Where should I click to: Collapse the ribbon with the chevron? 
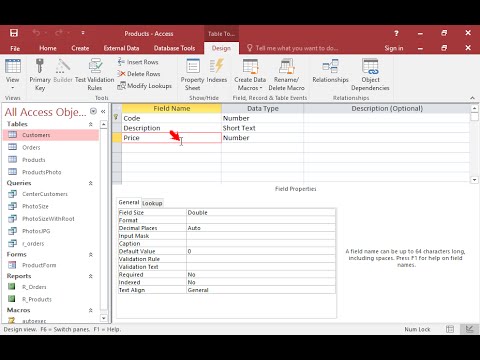[472, 98]
